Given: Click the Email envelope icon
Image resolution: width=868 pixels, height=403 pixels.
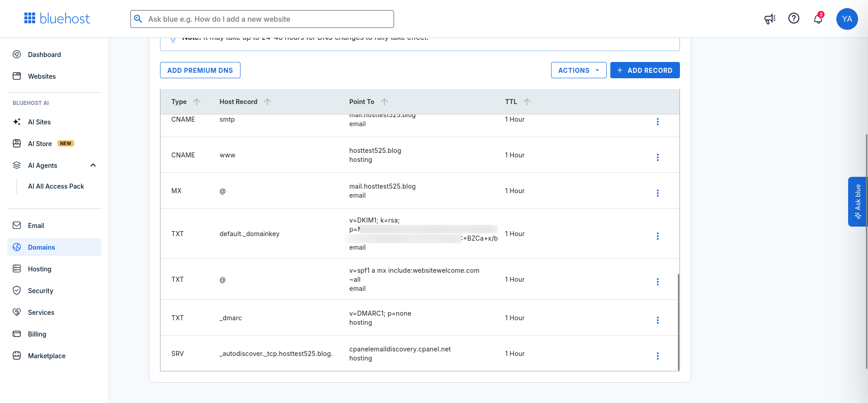Looking at the screenshot, I should tap(17, 225).
